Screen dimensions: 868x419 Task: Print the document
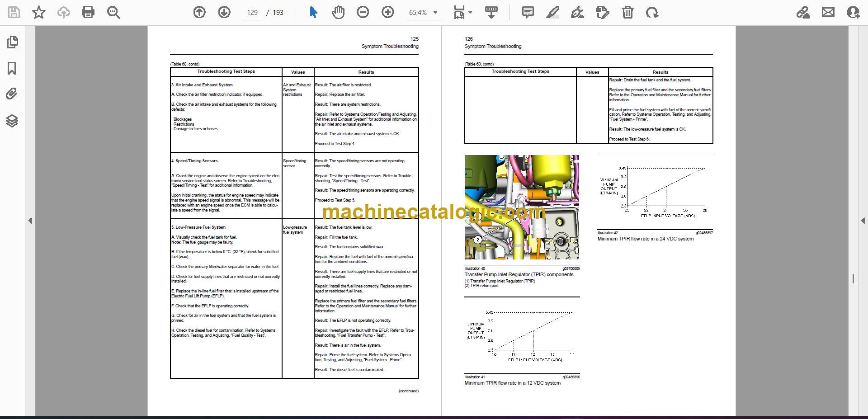click(88, 12)
